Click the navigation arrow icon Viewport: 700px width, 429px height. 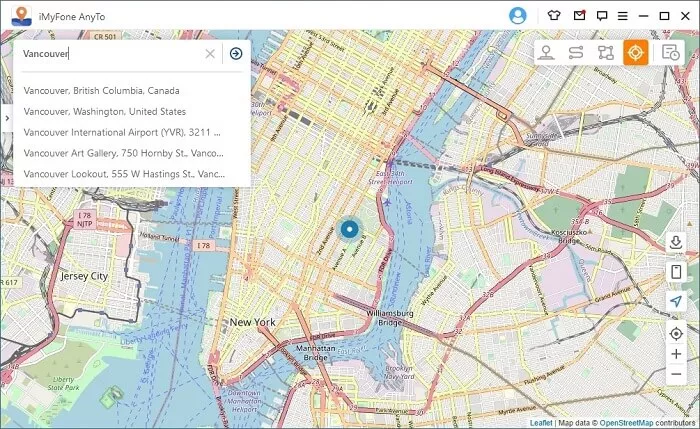click(x=676, y=301)
